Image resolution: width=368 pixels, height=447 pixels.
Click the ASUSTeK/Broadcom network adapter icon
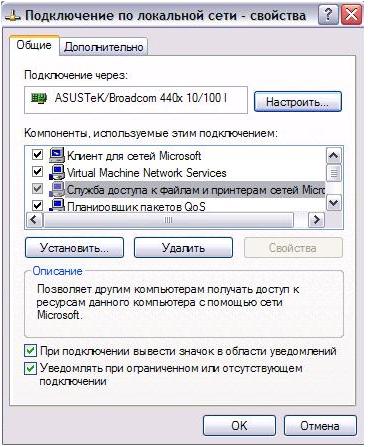click(x=39, y=98)
